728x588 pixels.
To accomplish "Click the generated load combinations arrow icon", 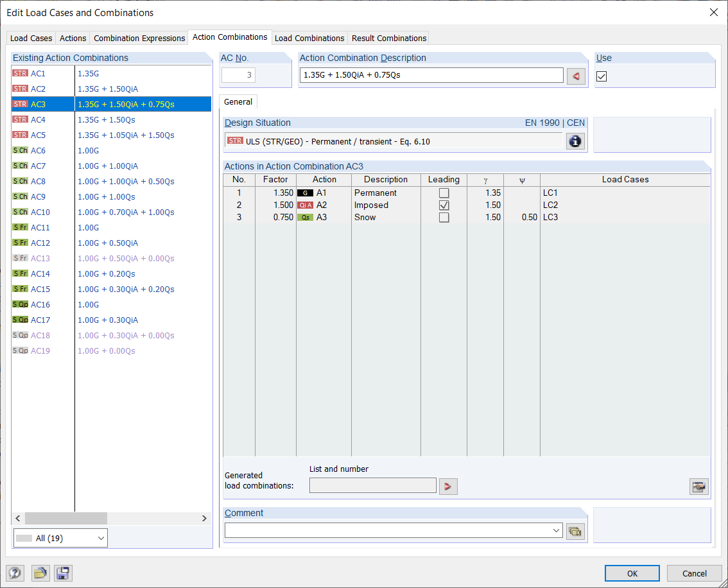I will [x=448, y=487].
